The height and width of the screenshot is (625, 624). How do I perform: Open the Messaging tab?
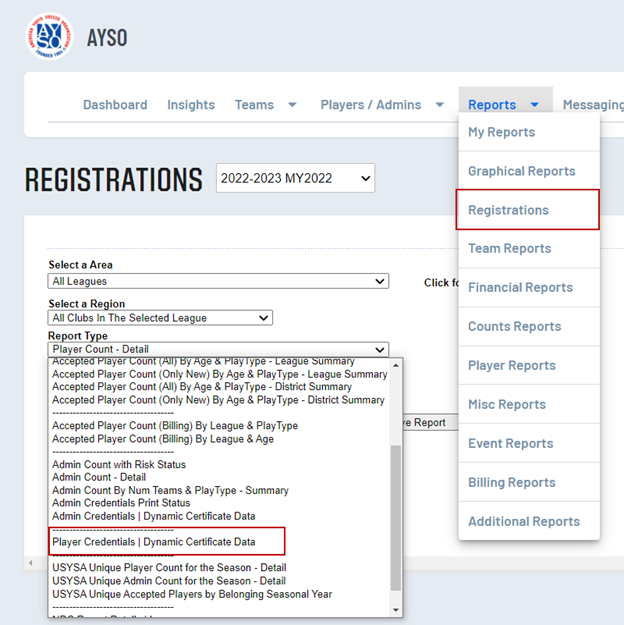pyautogui.click(x=593, y=105)
